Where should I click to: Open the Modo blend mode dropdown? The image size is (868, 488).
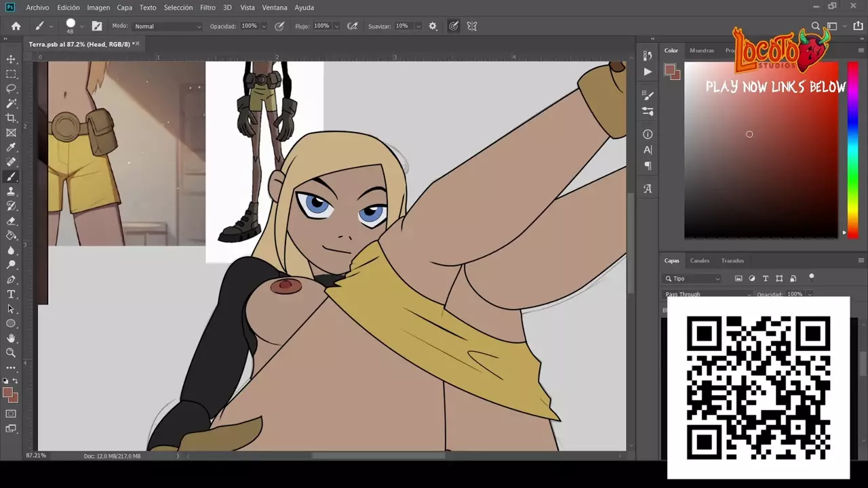[167, 26]
